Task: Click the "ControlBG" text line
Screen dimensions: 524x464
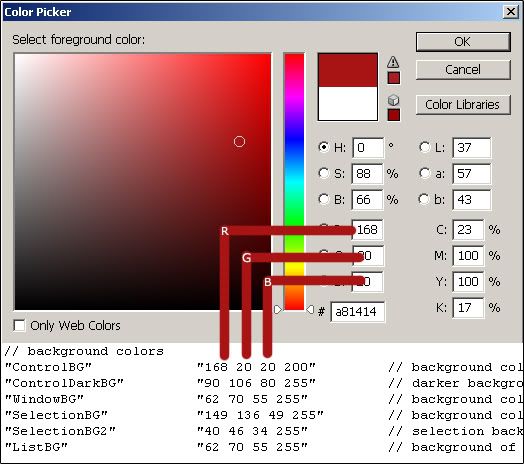Action: coord(48,367)
